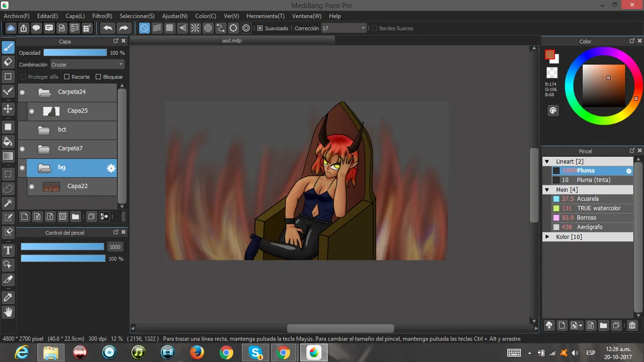644x362 pixels.
Task: Open the Archivo(F) menu
Action: pyautogui.click(x=17, y=16)
